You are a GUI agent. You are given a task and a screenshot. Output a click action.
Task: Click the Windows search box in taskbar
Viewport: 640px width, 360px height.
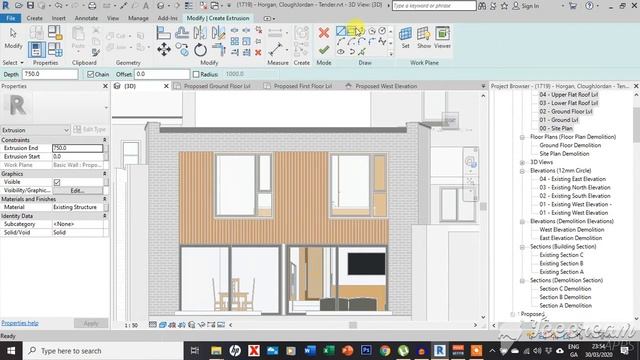102,351
